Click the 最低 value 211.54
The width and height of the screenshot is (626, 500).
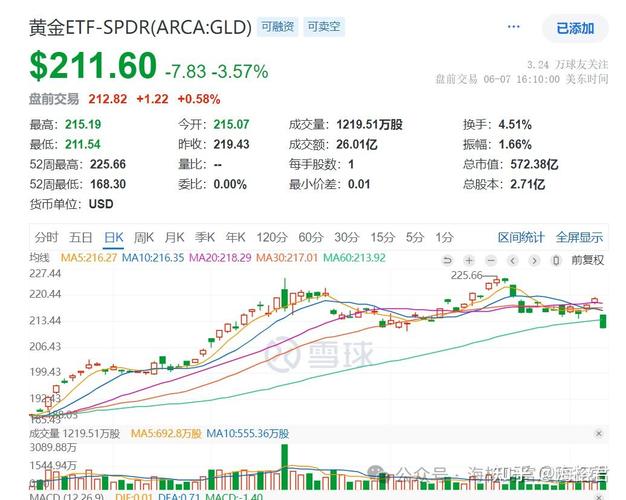(x=83, y=144)
